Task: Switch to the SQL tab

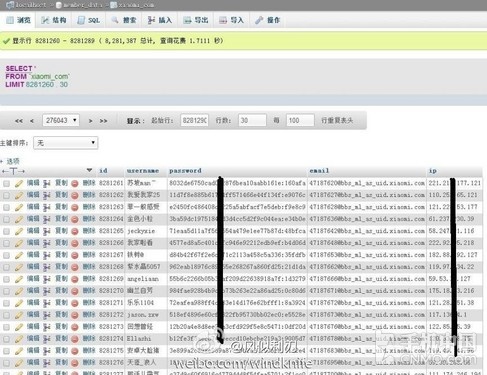Action: [x=89, y=20]
